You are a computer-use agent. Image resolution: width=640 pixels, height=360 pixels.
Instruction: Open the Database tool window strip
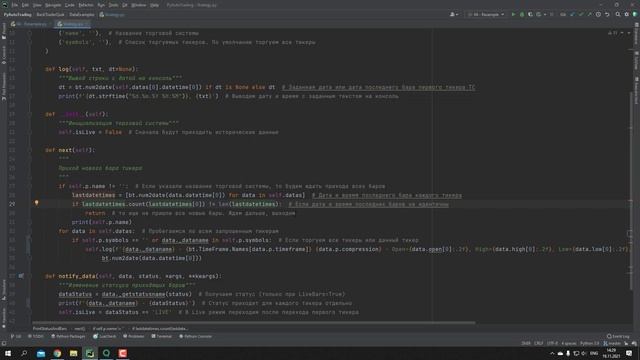[636, 34]
